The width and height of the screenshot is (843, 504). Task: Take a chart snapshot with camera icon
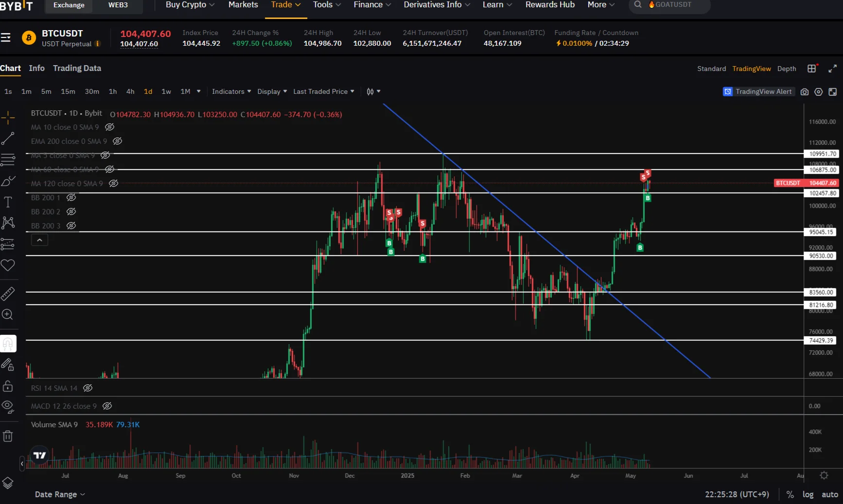tap(805, 92)
